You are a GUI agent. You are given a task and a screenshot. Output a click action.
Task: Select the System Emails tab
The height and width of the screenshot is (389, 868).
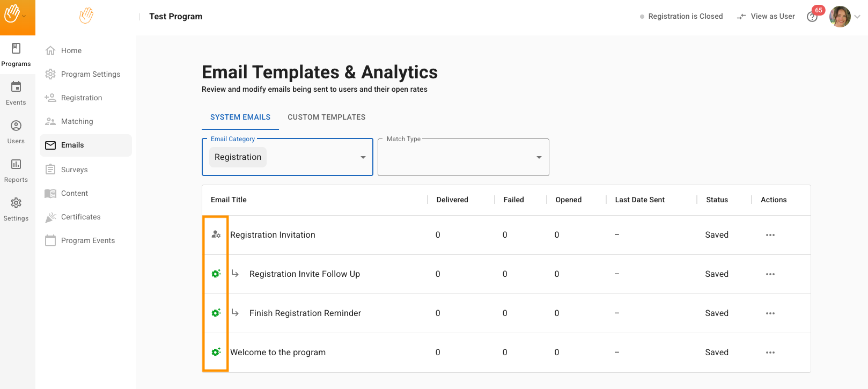coord(240,117)
